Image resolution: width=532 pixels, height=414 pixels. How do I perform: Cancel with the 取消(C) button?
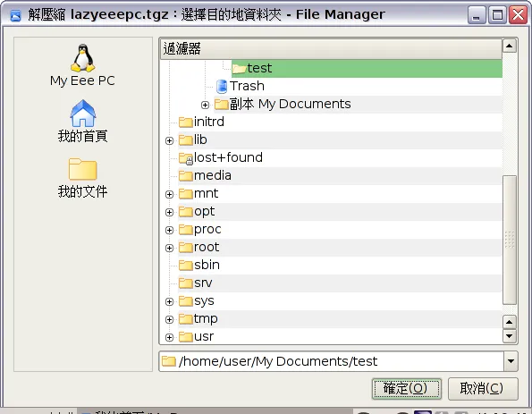click(483, 389)
